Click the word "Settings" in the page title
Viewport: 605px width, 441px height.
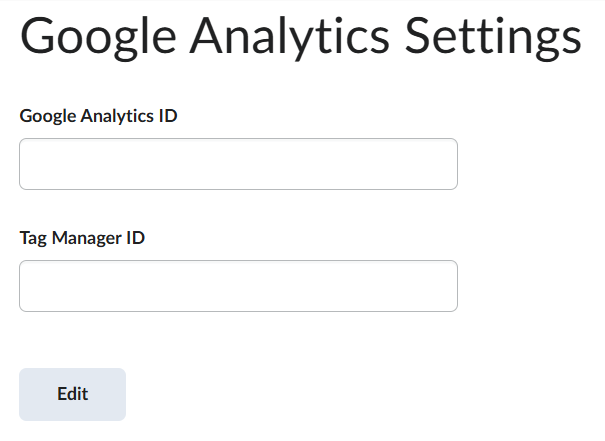[493, 39]
